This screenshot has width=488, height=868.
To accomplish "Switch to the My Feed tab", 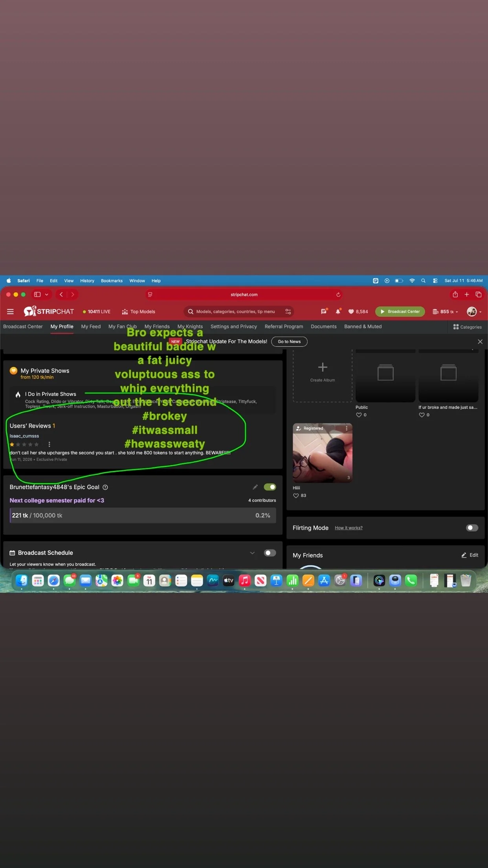I will [91, 326].
